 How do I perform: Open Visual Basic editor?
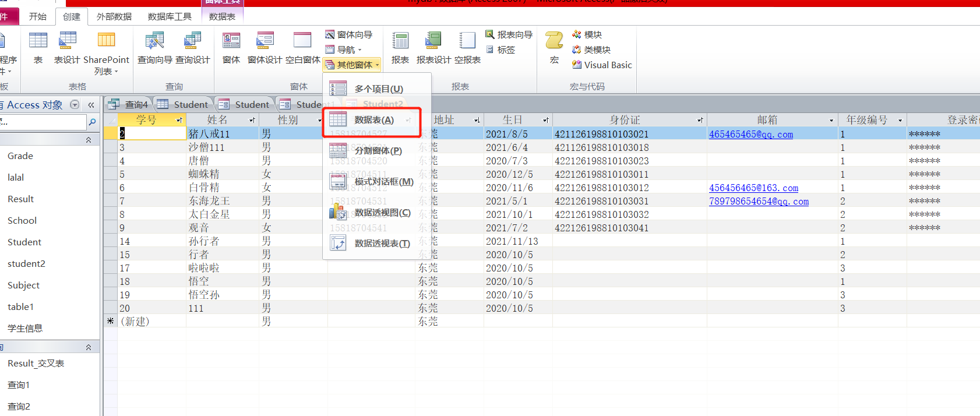click(602, 65)
